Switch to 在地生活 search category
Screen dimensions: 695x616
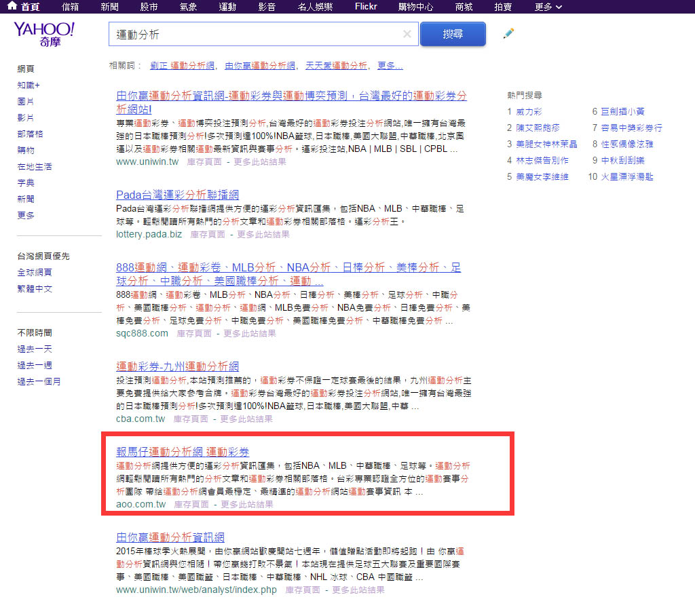[35, 167]
